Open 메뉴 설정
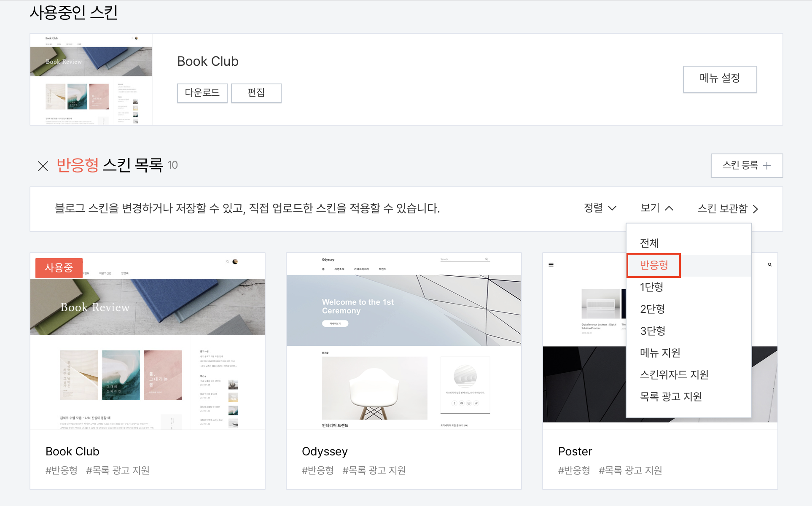This screenshot has width=812, height=506. (x=720, y=79)
